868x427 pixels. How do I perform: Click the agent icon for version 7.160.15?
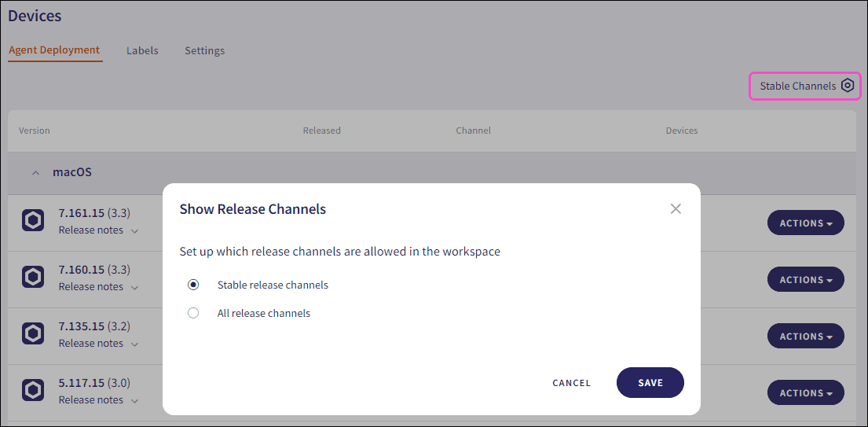pos(33,278)
